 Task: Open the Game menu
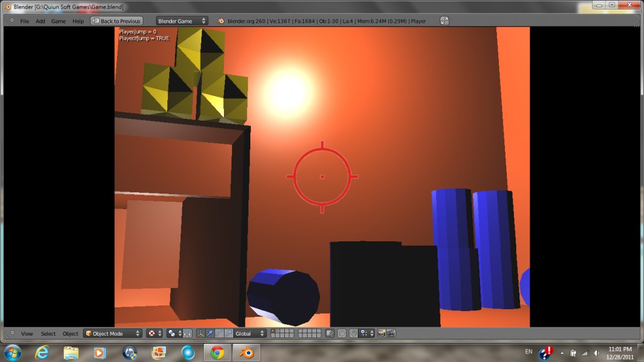coord(58,20)
